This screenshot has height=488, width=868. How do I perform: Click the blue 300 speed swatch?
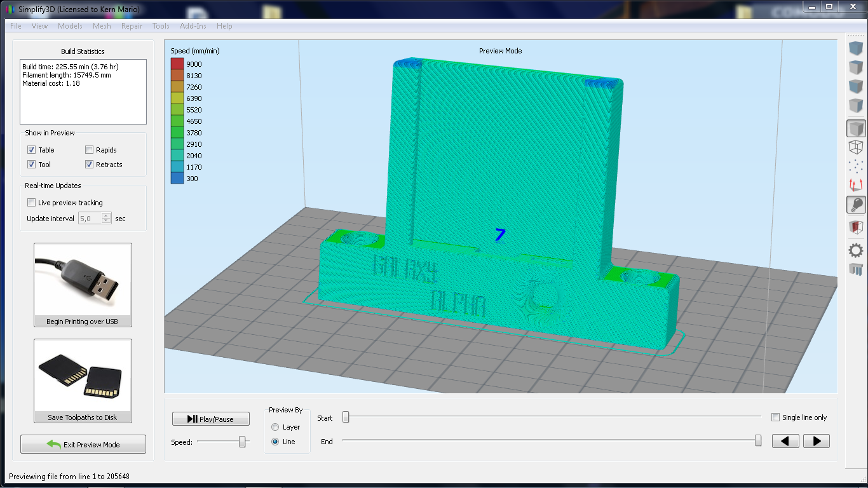click(177, 178)
